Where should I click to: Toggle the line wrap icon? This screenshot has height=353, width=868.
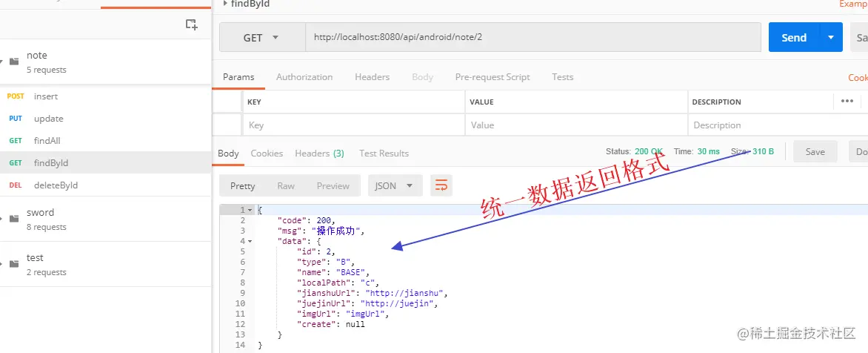[441, 185]
